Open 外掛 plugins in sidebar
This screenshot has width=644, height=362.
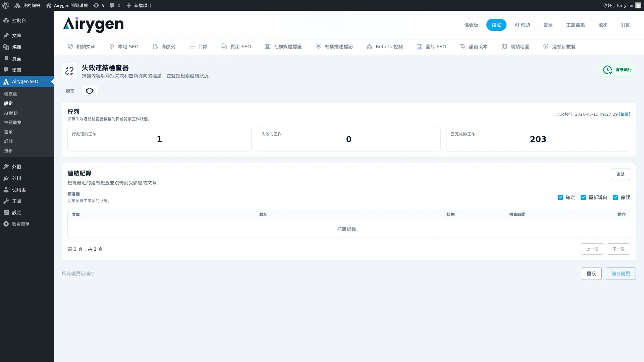pyautogui.click(x=27, y=178)
